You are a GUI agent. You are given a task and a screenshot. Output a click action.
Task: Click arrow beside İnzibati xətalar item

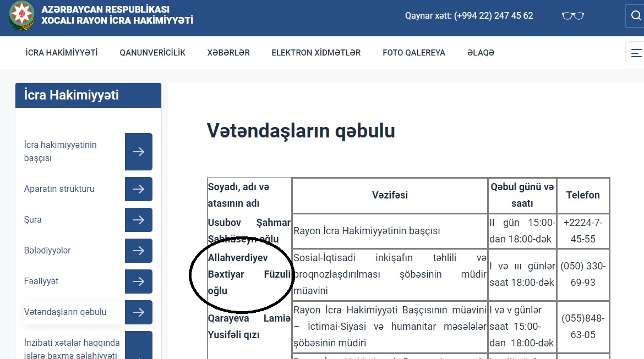coord(138,345)
